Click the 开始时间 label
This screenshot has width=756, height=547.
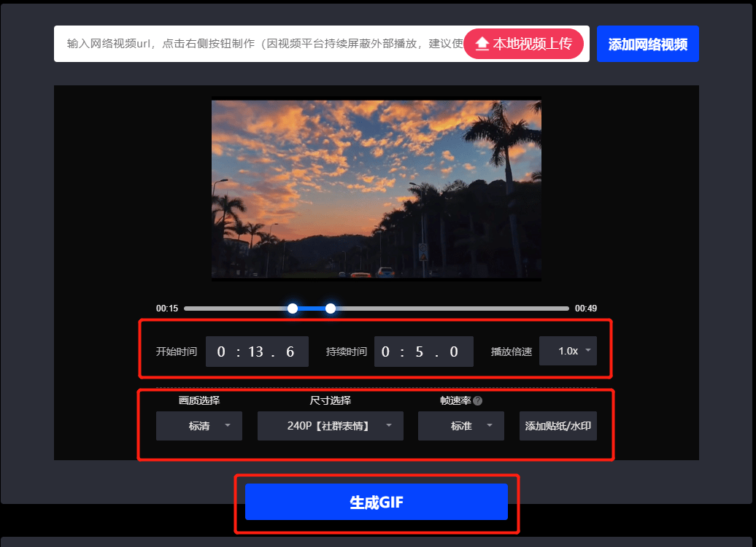point(177,352)
